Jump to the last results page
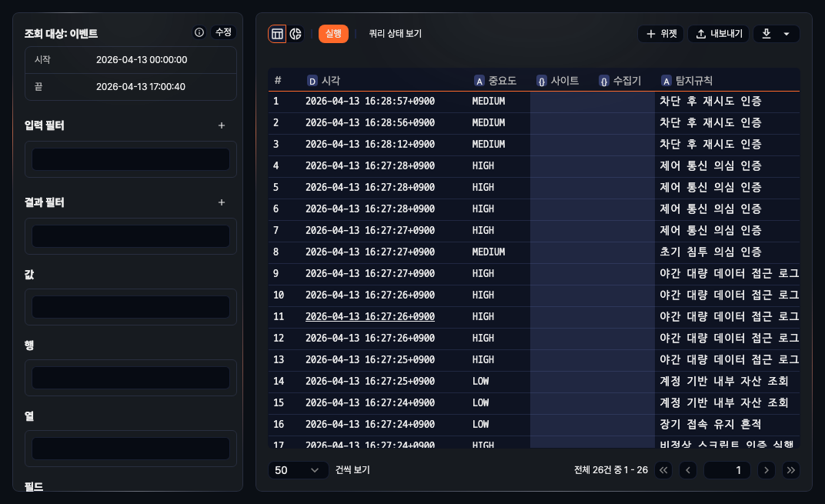This screenshot has height=504, width=825. point(790,470)
